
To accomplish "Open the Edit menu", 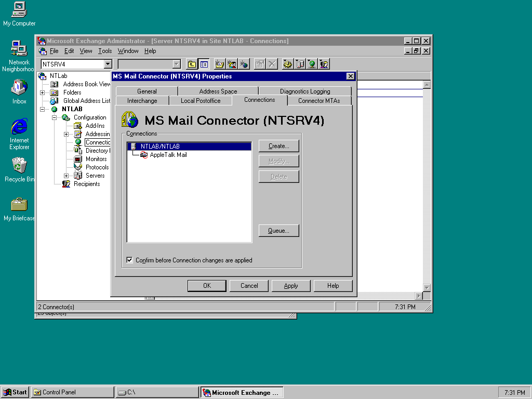I will tap(69, 51).
